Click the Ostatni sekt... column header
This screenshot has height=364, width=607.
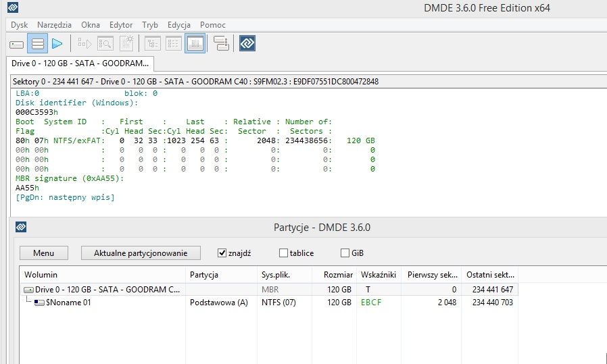(489, 275)
